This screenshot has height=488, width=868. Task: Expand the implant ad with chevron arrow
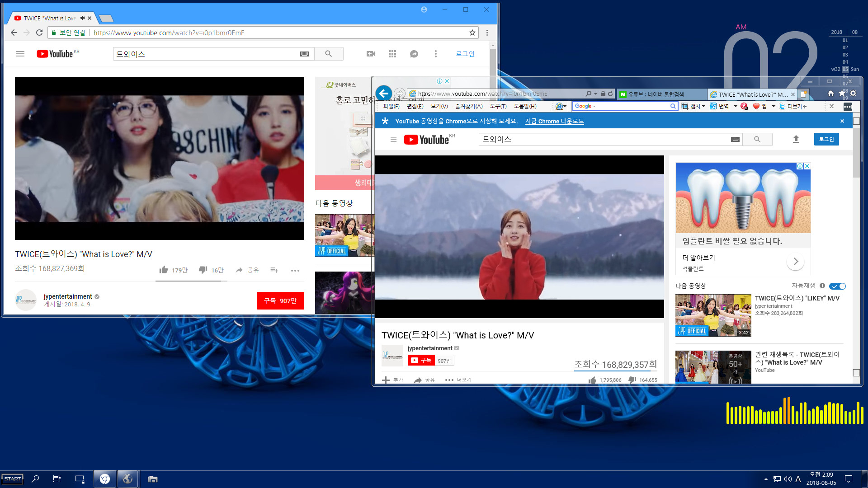coord(796,262)
